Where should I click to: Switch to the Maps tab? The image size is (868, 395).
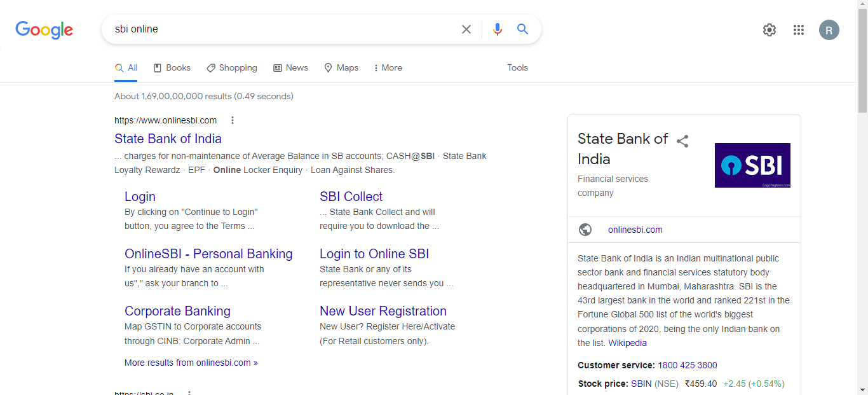(341, 68)
